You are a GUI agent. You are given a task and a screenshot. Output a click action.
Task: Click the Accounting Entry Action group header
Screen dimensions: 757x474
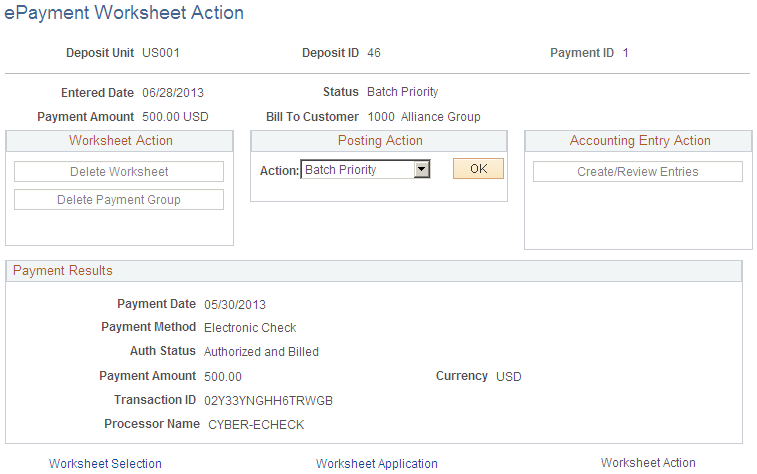639,141
